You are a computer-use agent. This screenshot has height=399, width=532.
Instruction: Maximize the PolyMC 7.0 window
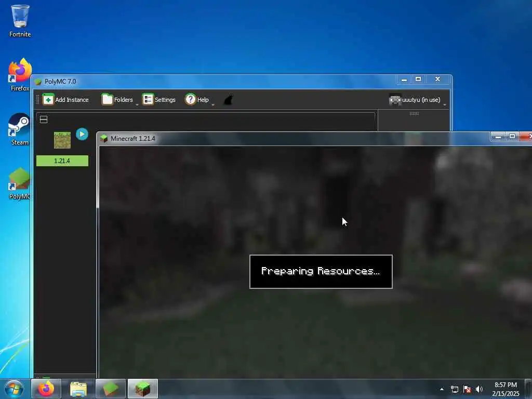418,79
